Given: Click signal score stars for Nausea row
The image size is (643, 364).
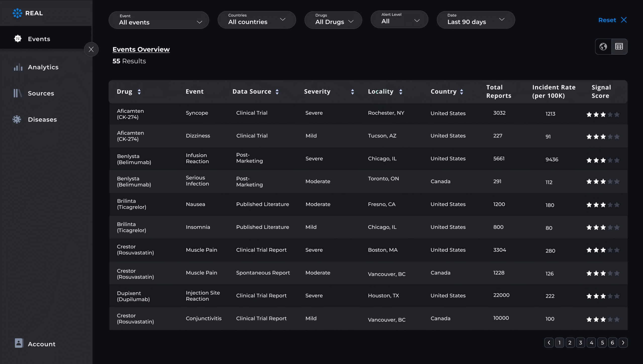Looking at the screenshot, I should tap(603, 205).
